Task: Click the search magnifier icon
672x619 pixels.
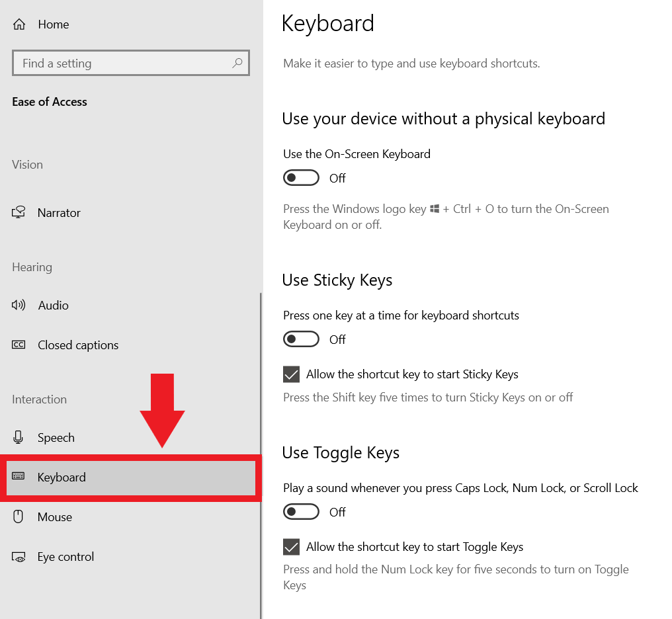Action: click(x=237, y=63)
